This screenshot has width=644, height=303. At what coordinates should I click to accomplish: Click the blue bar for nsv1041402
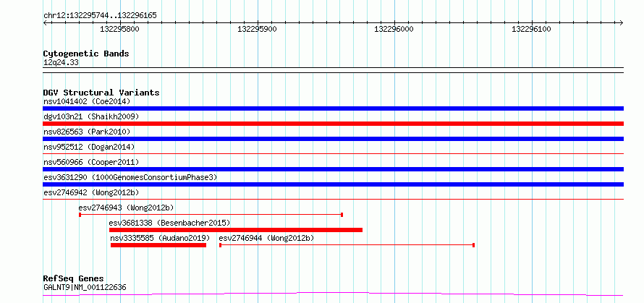pyautogui.click(x=333, y=108)
